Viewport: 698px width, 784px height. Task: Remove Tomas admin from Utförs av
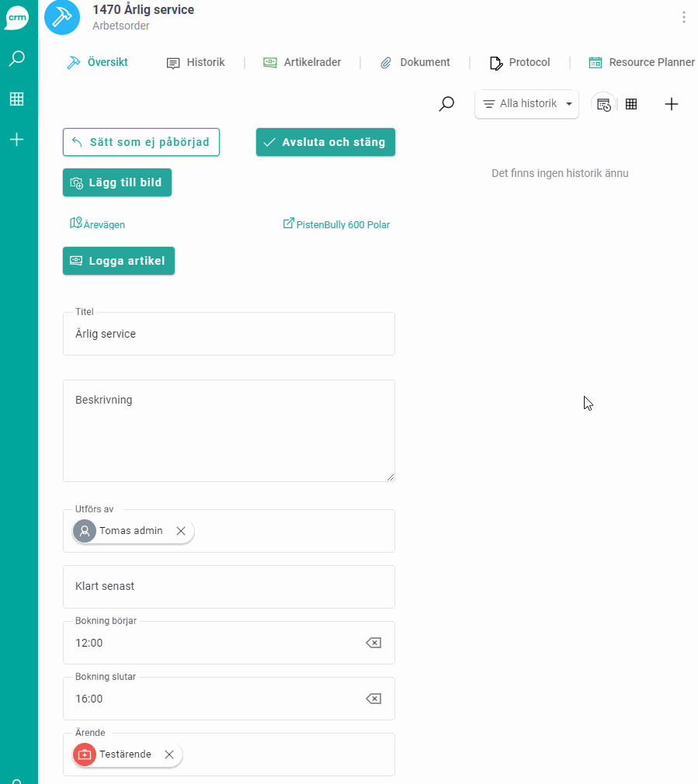tap(181, 531)
